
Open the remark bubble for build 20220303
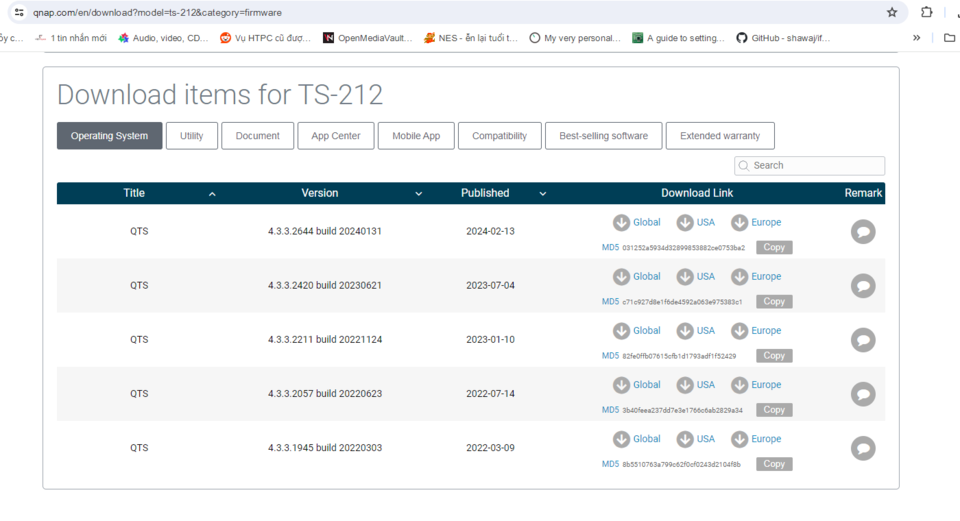863,448
